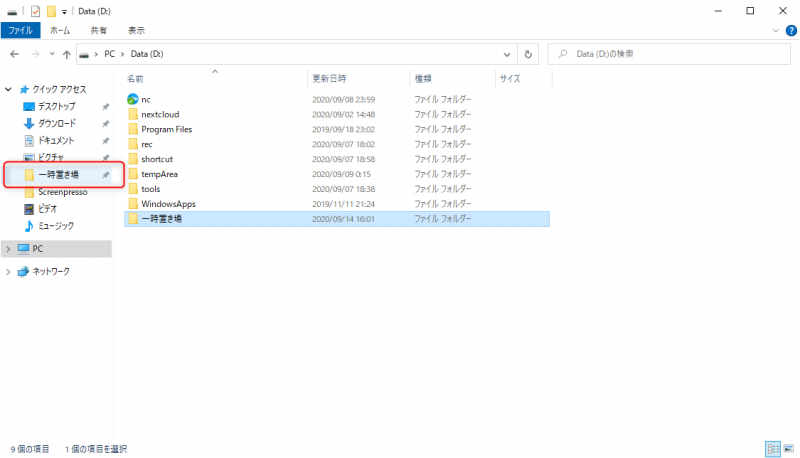Viewport: 800px width, 458px height.
Task: Select the nc folder icon
Action: pos(133,99)
